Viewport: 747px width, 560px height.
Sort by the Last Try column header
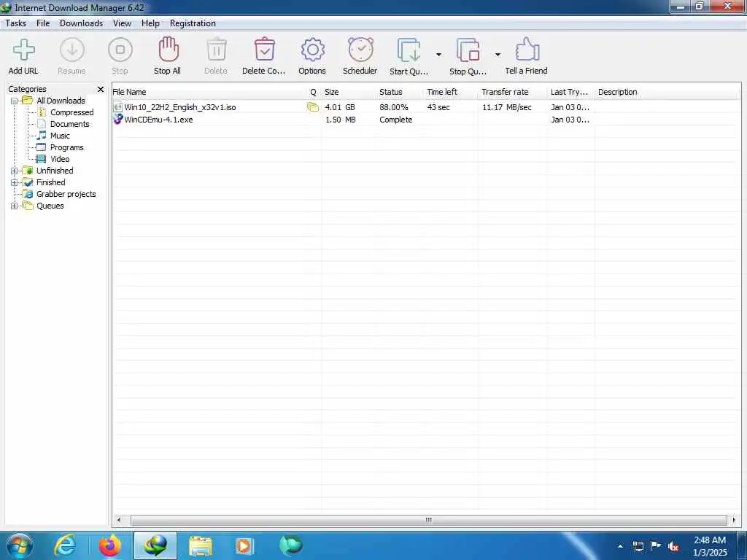[x=570, y=92]
